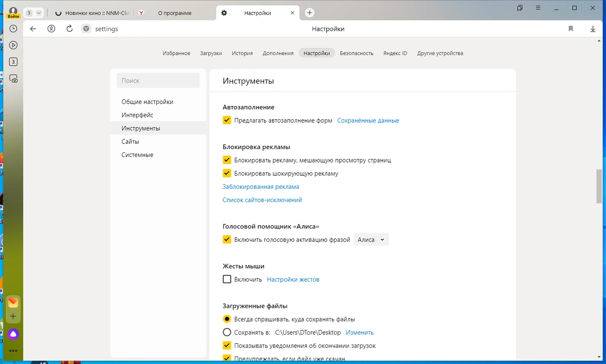
Task: Open the hamburger menu in title bar
Action: pyautogui.click(x=538, y=8)
